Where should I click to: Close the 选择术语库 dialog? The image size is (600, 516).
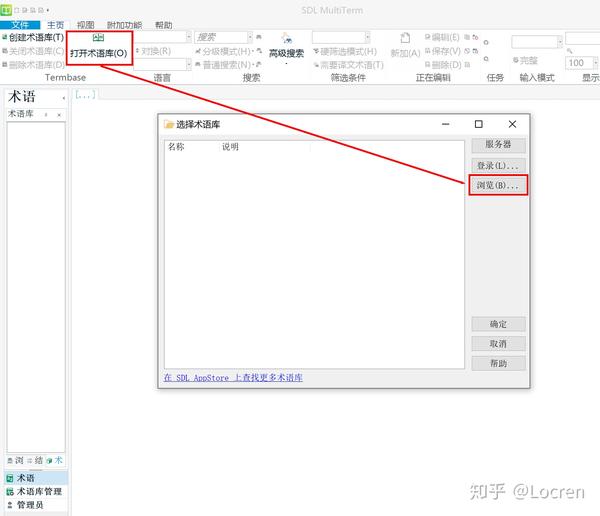tap(512, 124)
